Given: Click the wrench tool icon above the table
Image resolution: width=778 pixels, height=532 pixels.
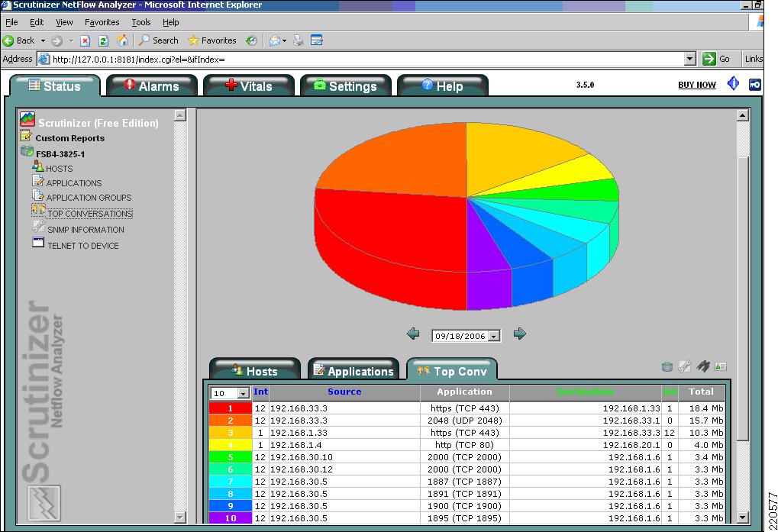Looking at the screenshot, I should coord(685,366).
